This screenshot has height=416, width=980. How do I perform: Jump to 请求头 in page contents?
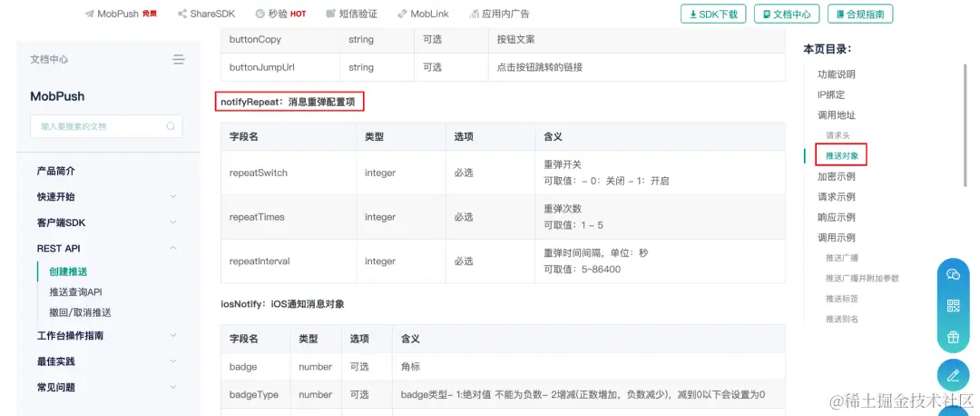click(838, 135)
